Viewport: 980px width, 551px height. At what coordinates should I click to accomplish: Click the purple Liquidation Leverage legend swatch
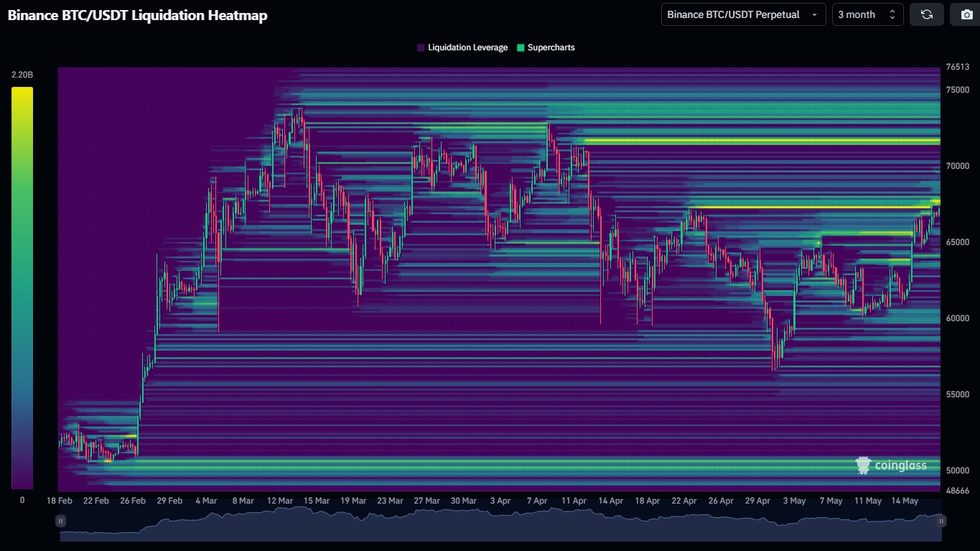pyautogui.click(x=421, y=47)
